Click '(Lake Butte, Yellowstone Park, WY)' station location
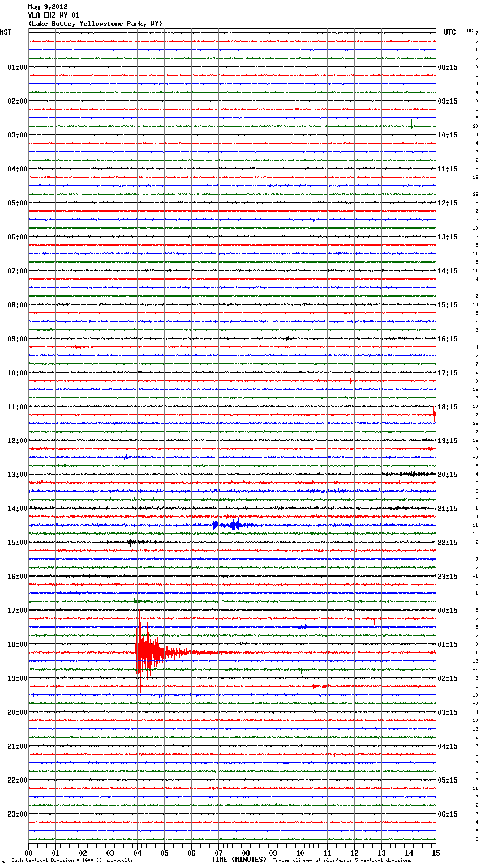481x868 pixels. pos(95,24)
